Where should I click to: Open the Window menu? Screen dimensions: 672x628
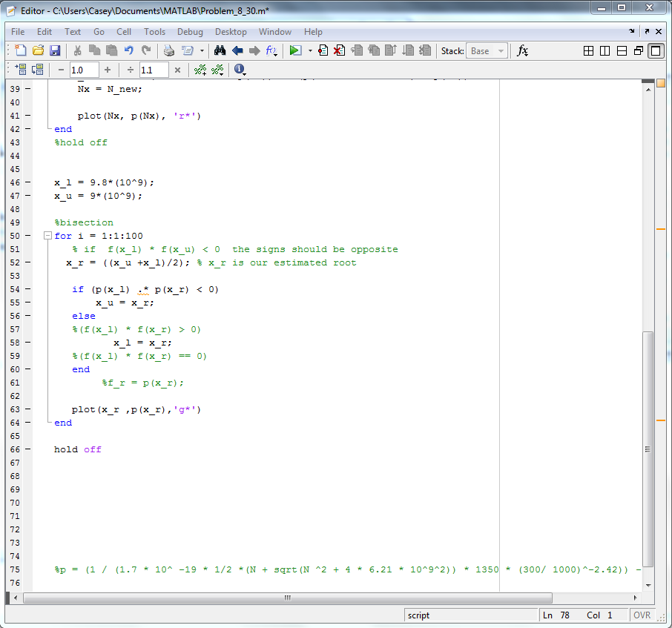[x=274, y=32]
